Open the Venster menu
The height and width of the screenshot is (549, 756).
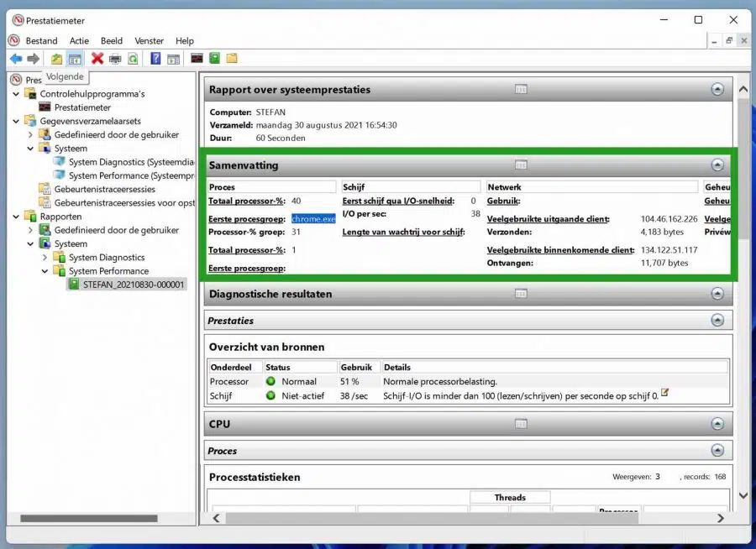pos(149,41)
